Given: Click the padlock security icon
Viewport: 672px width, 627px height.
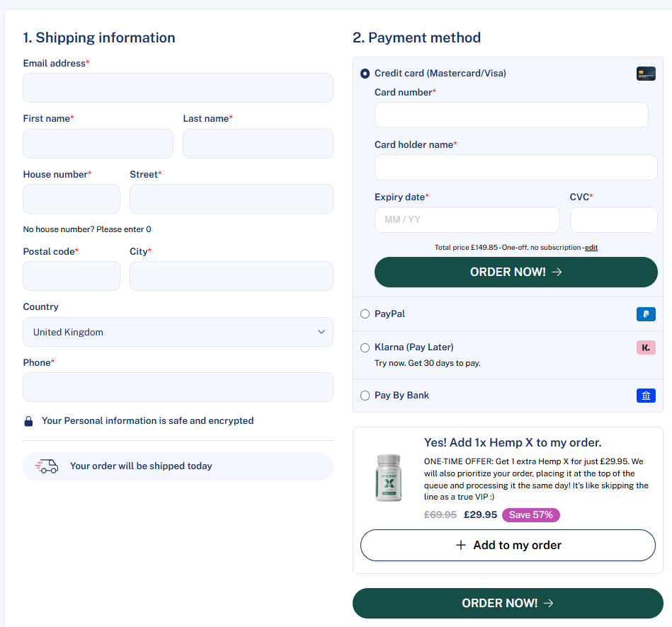Looking at the screenshot, I should (x=29, y=421).
